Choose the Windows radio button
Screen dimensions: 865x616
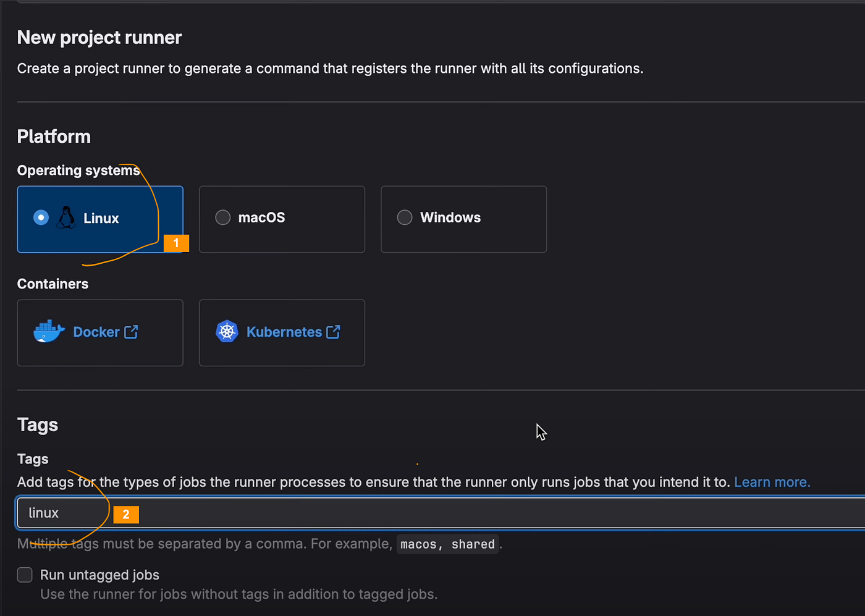tap(404, 217)
